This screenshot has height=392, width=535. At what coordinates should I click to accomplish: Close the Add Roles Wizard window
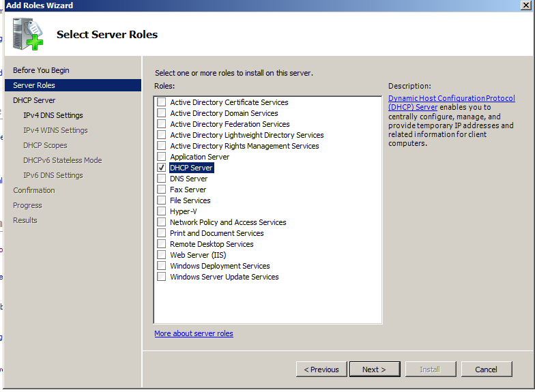525,5
